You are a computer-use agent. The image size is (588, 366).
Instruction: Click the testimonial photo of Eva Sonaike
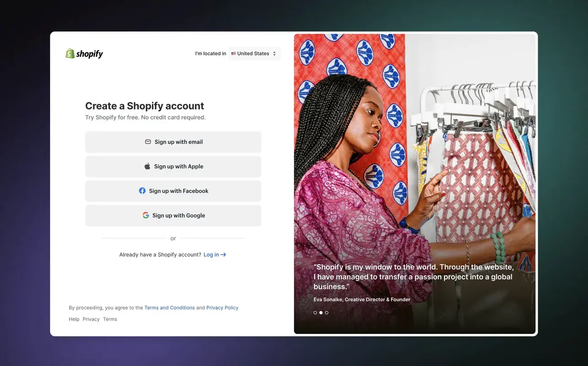(x=415, y=183)
